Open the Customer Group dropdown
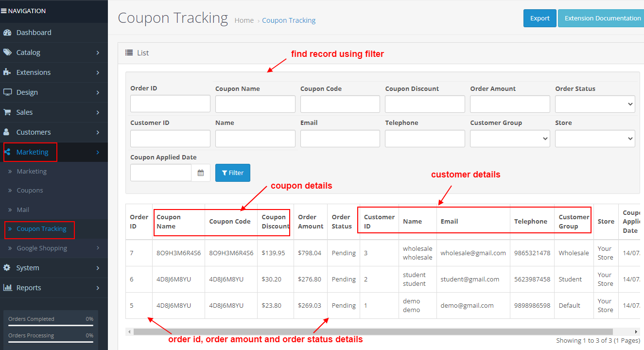The width and height of the screenshot is (644, 350). (510, 139)
